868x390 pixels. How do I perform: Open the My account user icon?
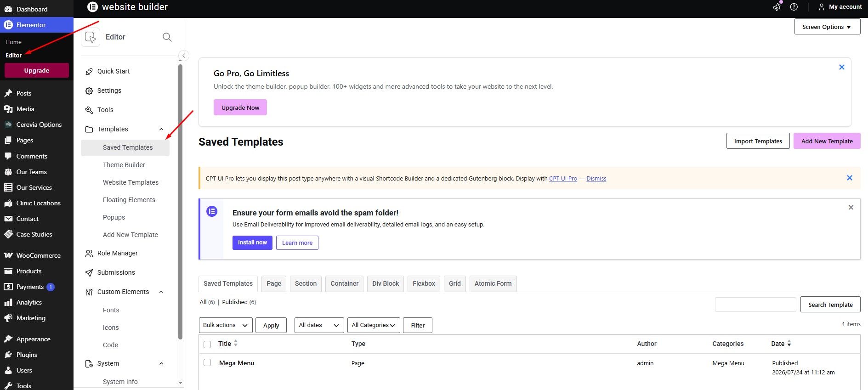(821, 7)
